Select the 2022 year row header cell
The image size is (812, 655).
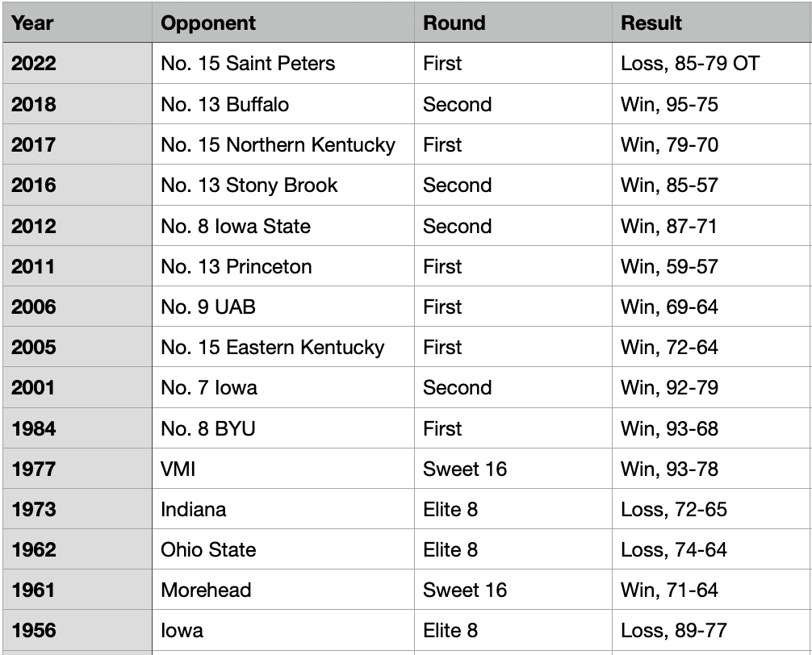[x=77, y=63]
